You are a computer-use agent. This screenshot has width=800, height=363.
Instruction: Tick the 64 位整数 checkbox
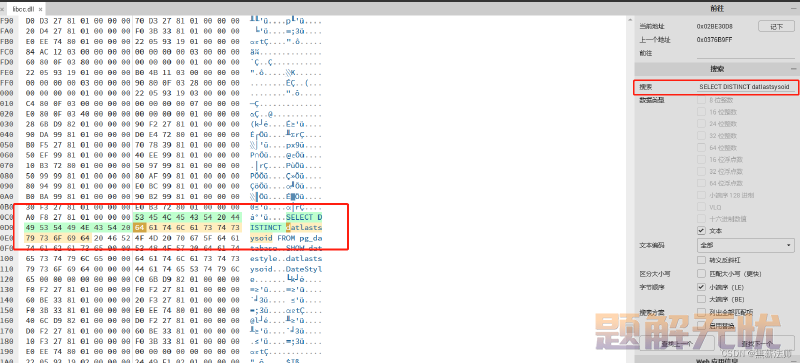pyautogui.click(x=701, y=148)
